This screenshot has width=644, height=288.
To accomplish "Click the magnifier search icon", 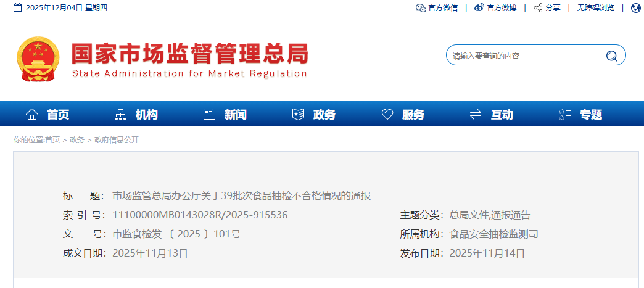I will point(611,56).
